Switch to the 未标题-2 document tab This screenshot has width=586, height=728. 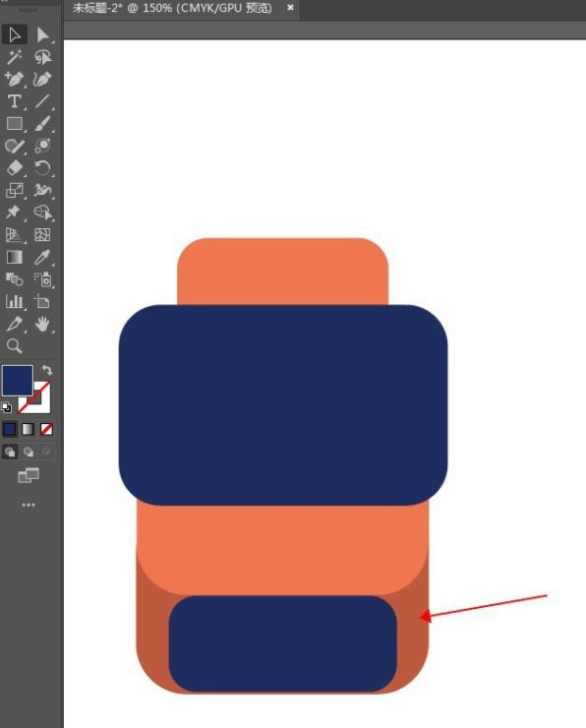point(173,8)
